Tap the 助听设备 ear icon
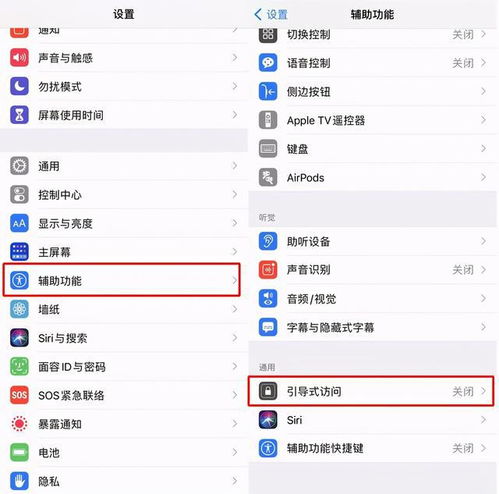The width and height of the screenshot is (499, 494). 268,241
